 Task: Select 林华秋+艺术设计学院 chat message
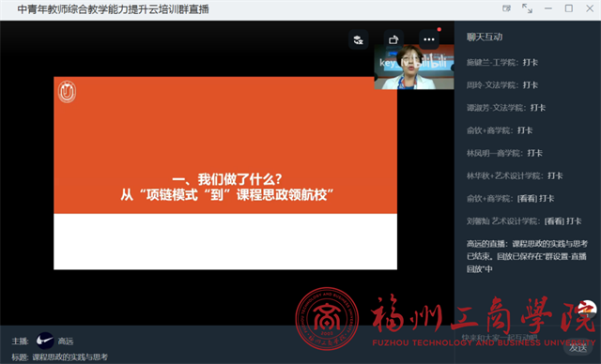click(515, 175)
